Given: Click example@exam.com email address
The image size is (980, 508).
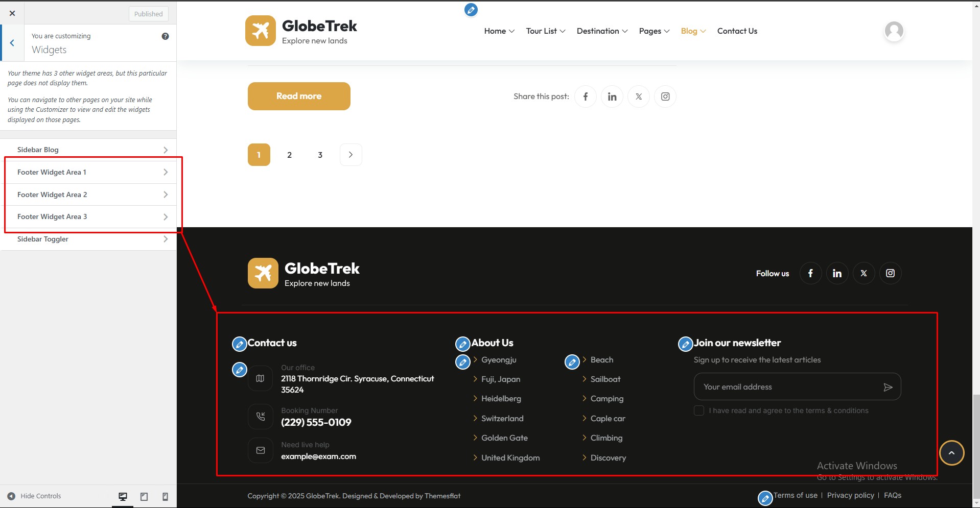Looking at the screenshot, I should 318,456.
